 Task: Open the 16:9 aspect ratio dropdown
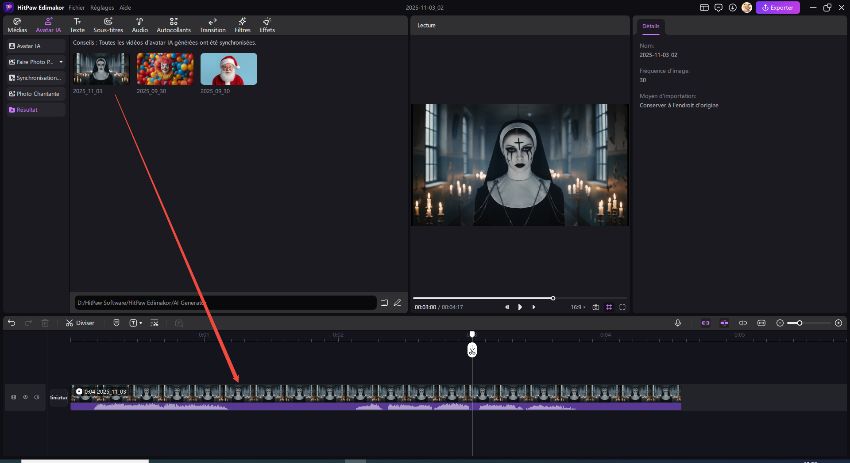pyautogui.click(x=577, y=307)
